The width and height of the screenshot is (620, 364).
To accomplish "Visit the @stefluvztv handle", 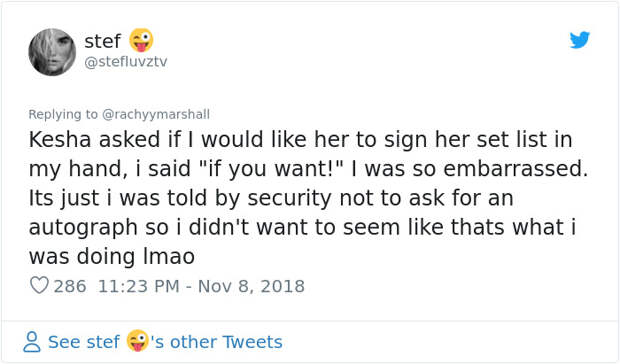I will pyautogui.click(x=126, y=62).
